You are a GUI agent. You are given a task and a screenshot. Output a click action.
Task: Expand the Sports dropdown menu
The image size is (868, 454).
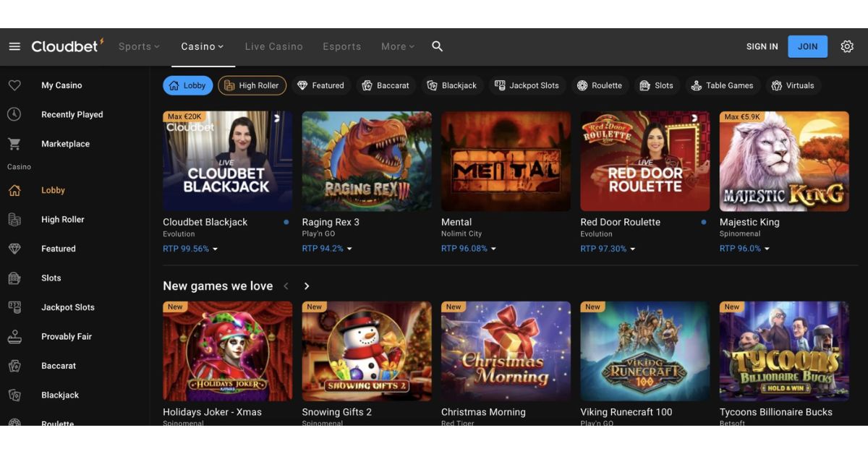(139, 46)
